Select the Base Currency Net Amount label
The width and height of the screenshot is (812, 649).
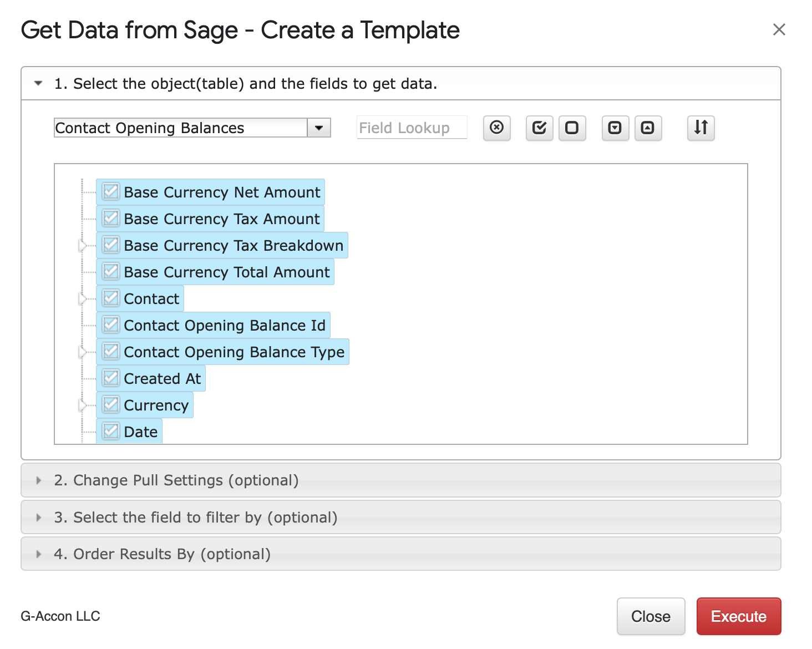222,192
